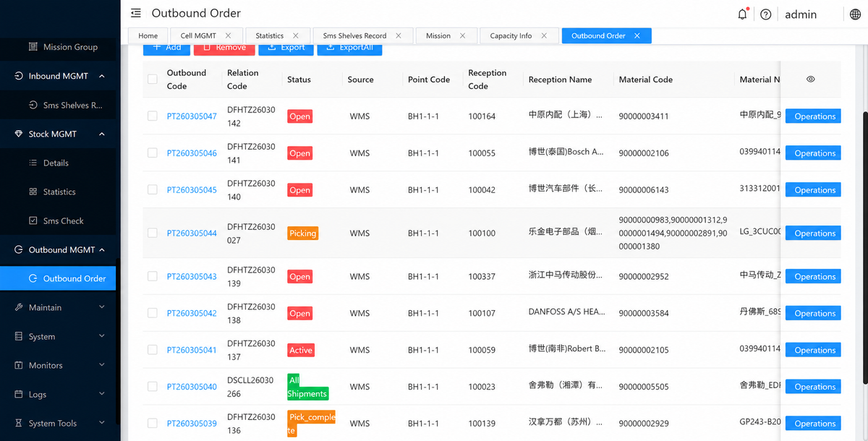Switch to the Cell MGMT tab
The width and height of the screenshot is (868, 441).
(198, 35)
